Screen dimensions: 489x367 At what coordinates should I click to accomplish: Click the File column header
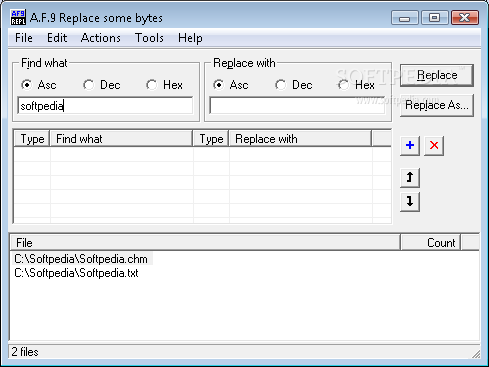tap(205, 243)
